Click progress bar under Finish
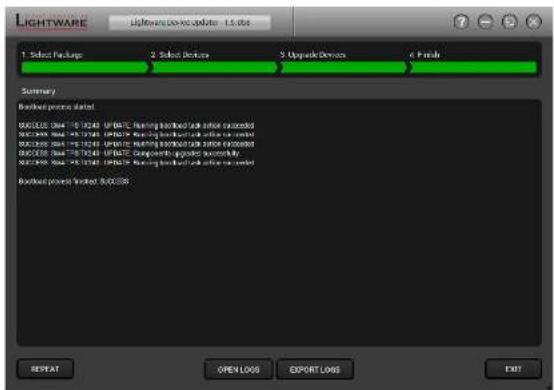The height and width of the screenshot is (390, 554). pyautogui.click(x=474, y=67)
